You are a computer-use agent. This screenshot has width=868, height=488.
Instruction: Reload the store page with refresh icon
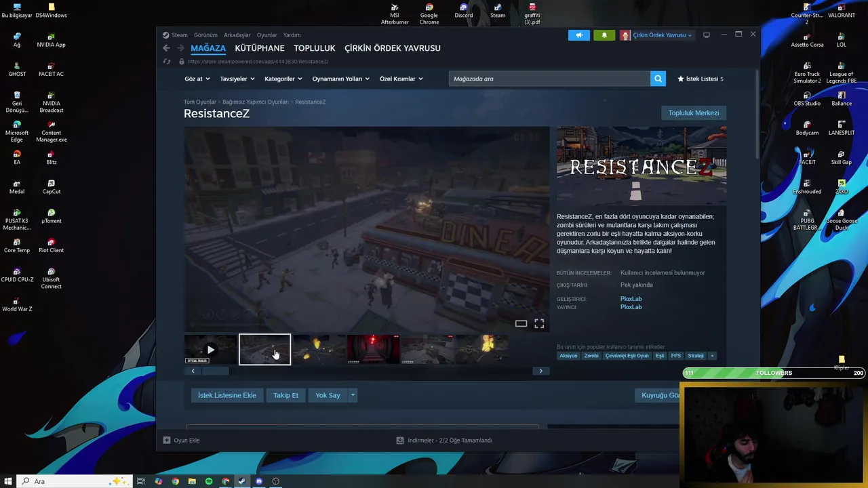[x=167, y=61]
